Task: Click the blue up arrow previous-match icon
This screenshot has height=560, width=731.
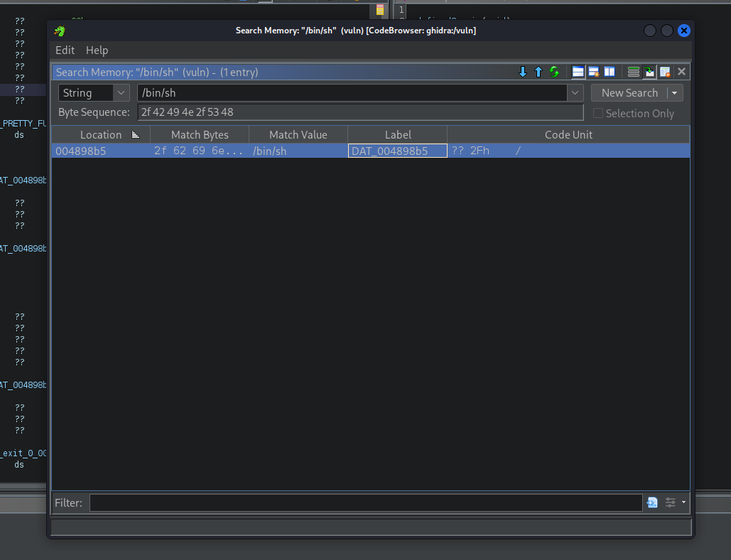Action: click(538, 72)
